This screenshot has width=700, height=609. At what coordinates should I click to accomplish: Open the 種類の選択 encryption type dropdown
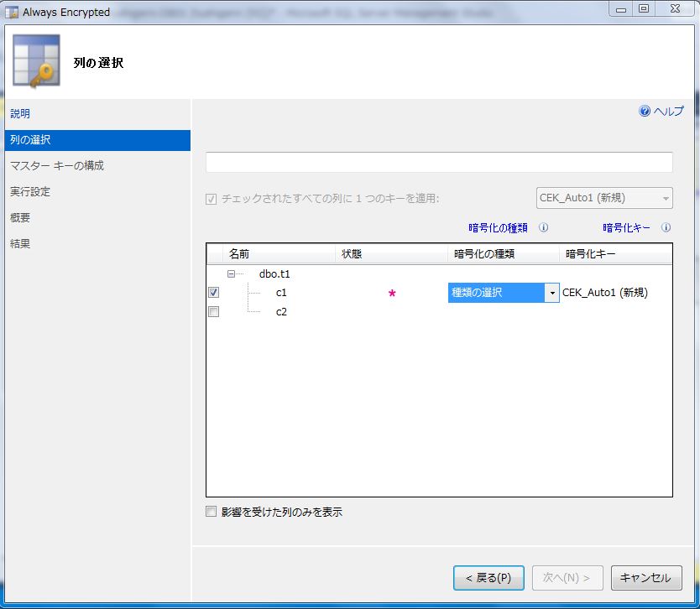tap(551, 293)
